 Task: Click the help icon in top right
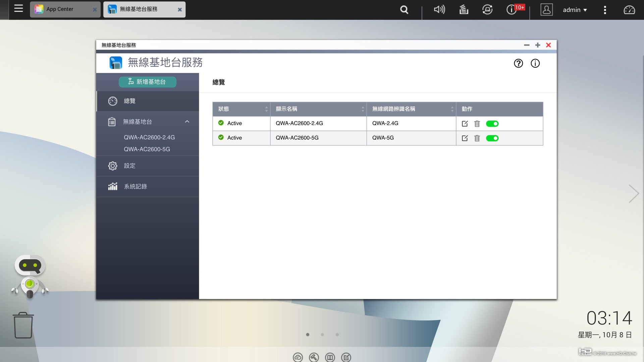(x=518, y=63)
